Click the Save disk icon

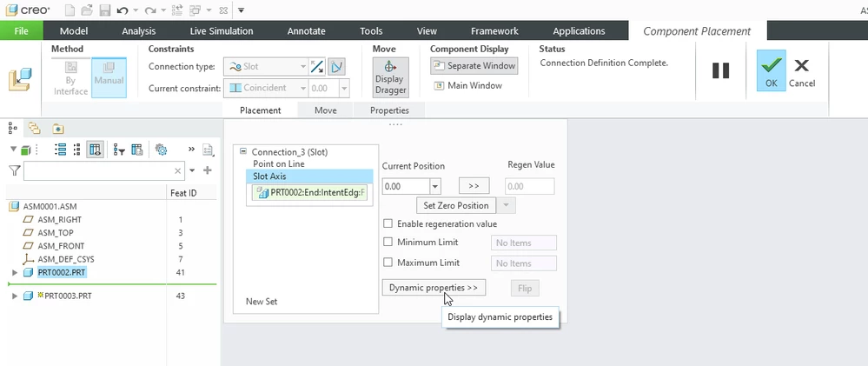click(104, 10)
